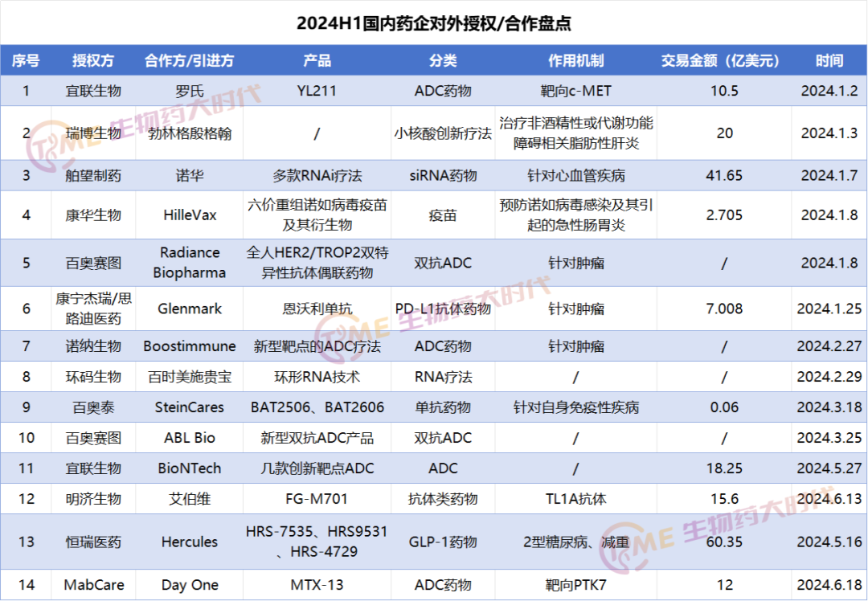Select the cell '诺纳生物'

coord(93,346)
